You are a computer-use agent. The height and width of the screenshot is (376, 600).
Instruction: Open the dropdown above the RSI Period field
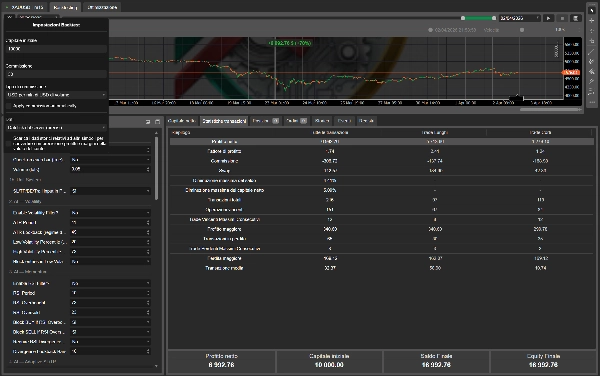(111, 283)
